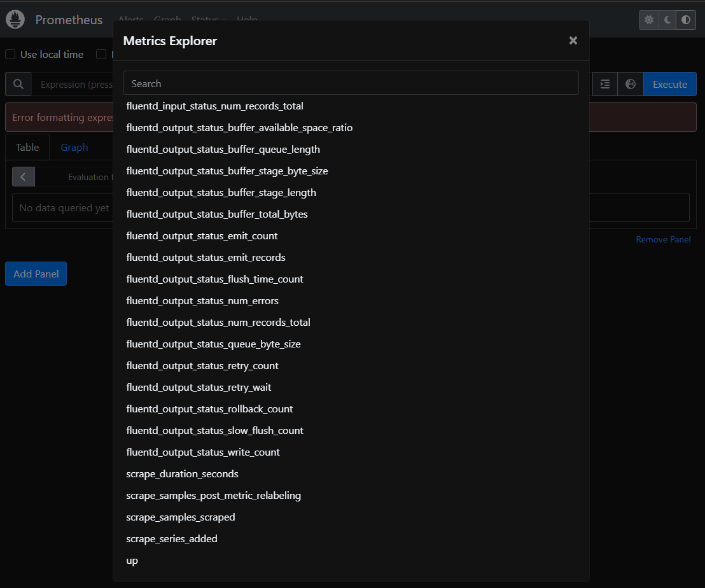Select fluentd_output_status_retry_count
The height and width of the screenshot is (588, 705).
pos(202,365)
